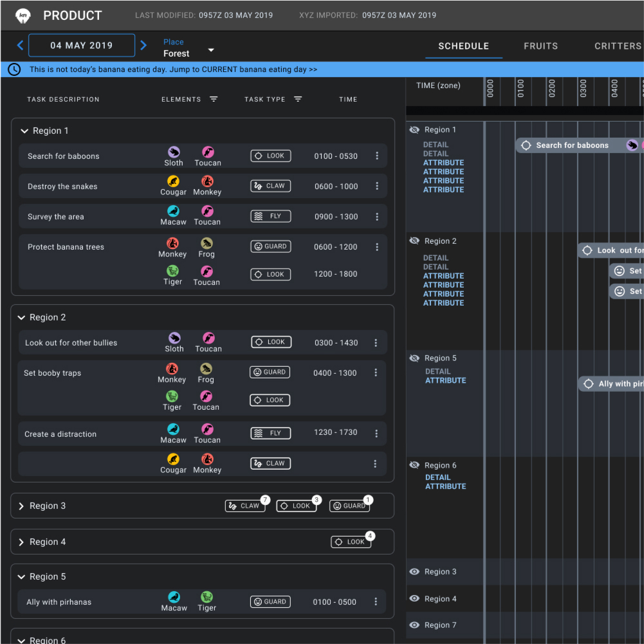Open more options for Destroy the snakes

(x=376, y=186)
